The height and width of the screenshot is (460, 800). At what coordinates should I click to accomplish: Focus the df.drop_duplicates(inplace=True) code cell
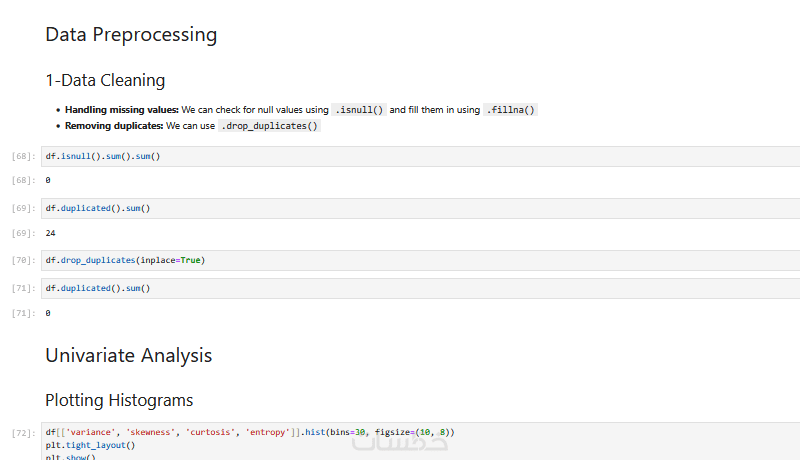pyautogui.click(x=400, y=260)
